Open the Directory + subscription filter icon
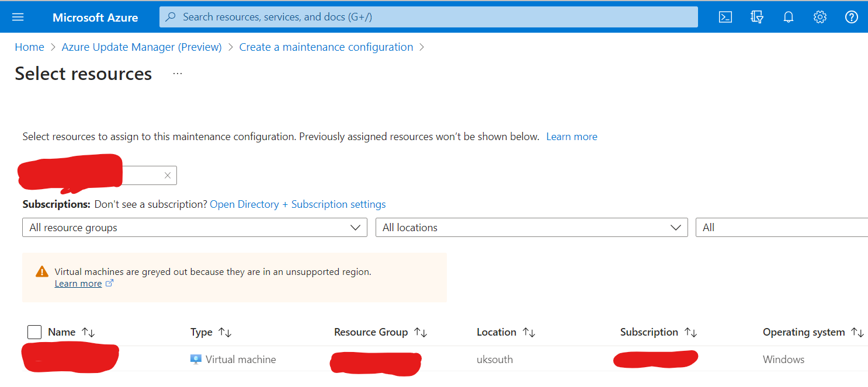 (x=757, y=17)
